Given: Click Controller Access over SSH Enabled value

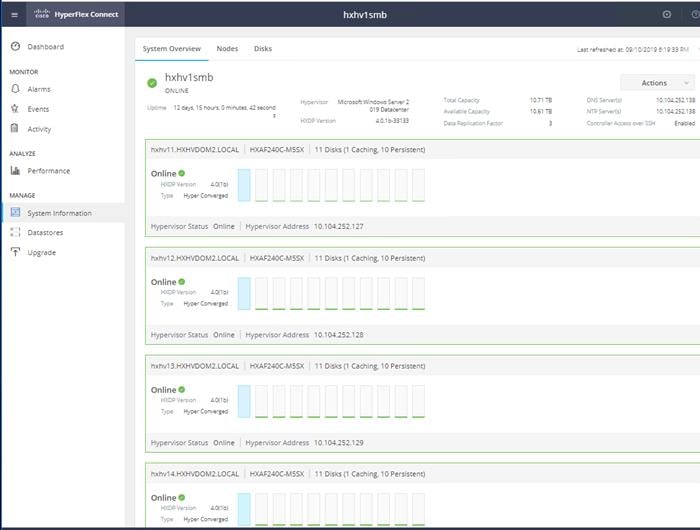Looking at the screenshot, I should [684, 123].
